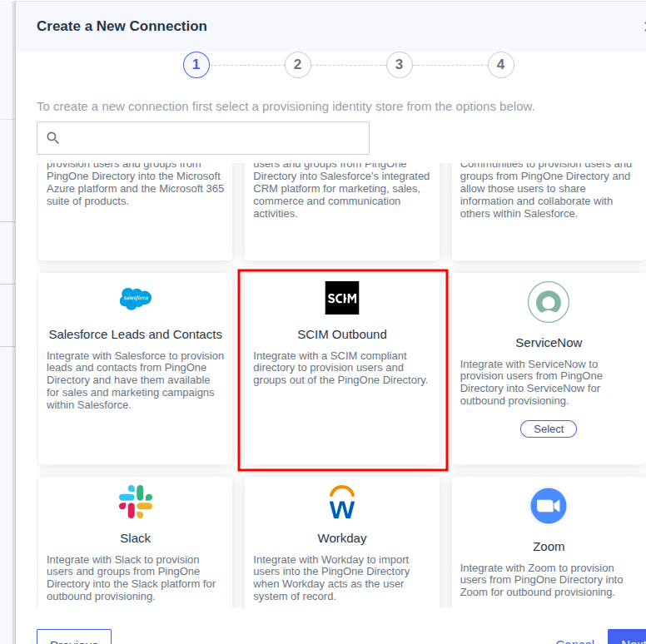
Task: Click the SCIM logo icon
Action: [342, 298]
